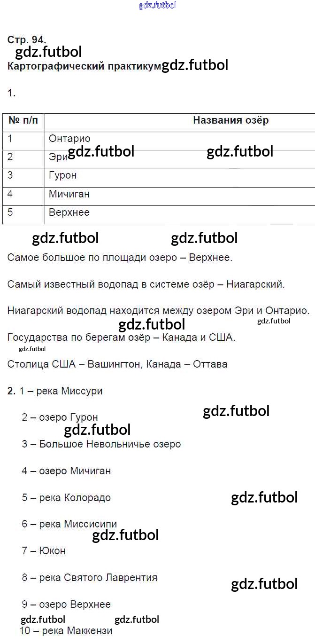Image resolution: width=315 pixels, height=644 pixels.
Task: Click list item '5 – река Колорадо'
Action: click(x=66, y=497)
